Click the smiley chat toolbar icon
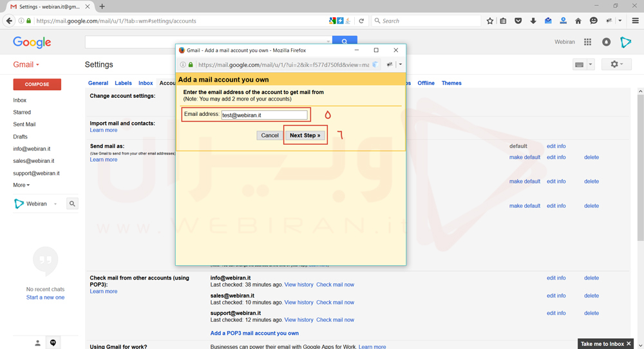644x349 pixels. 594,21
